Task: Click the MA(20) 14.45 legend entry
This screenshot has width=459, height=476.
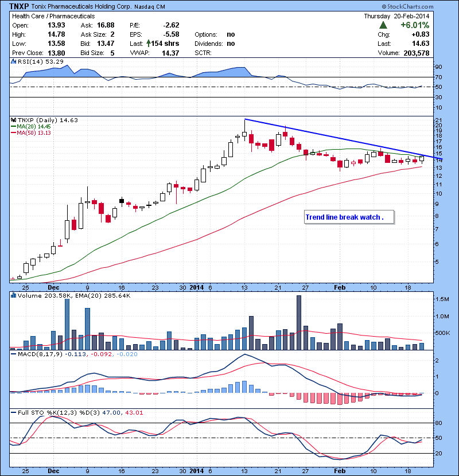Action: coord(31,127)
